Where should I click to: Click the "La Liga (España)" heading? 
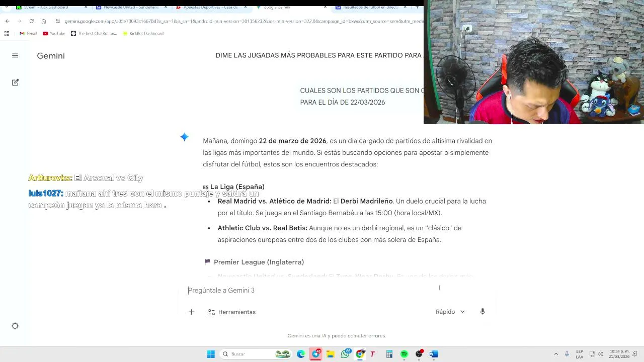click(237, 187)
